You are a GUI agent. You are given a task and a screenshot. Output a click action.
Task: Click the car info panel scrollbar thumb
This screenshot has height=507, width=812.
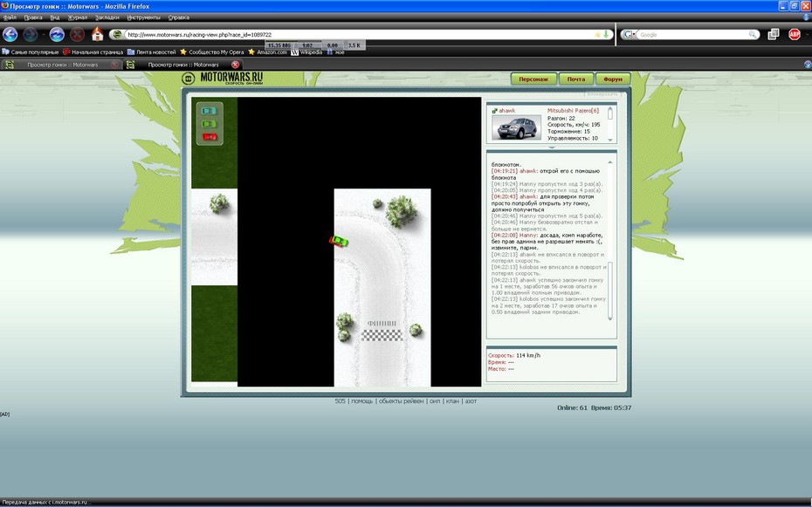click(x=610, y=113)
